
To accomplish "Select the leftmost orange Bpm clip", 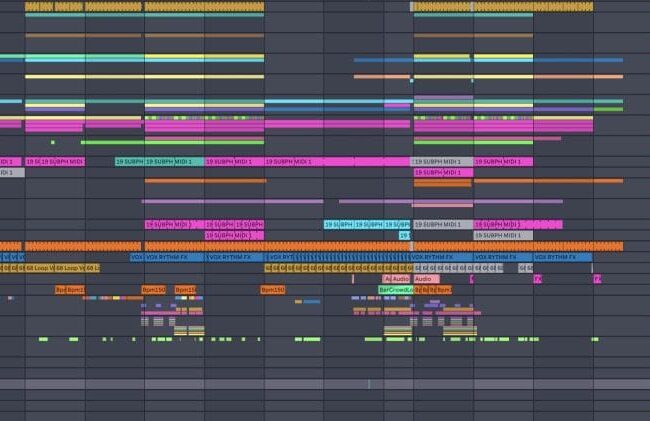I will point(60,290).
